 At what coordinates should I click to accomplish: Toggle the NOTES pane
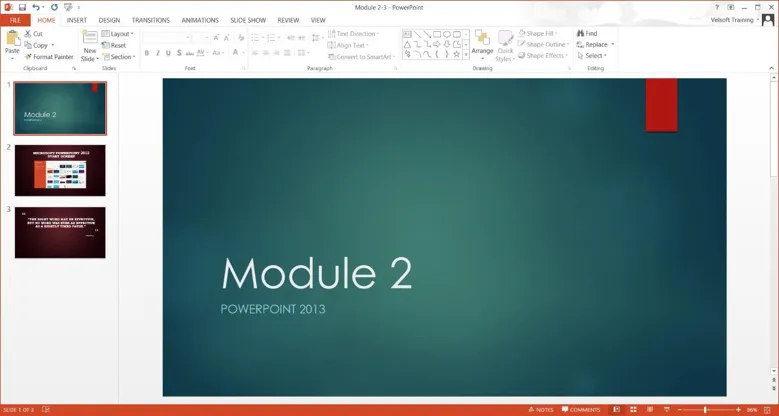coord(541,410)
